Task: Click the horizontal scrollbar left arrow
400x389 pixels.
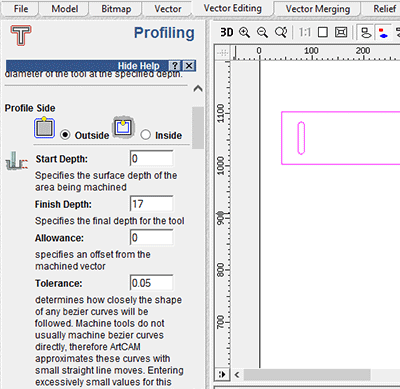Action: tap(237, 375)
